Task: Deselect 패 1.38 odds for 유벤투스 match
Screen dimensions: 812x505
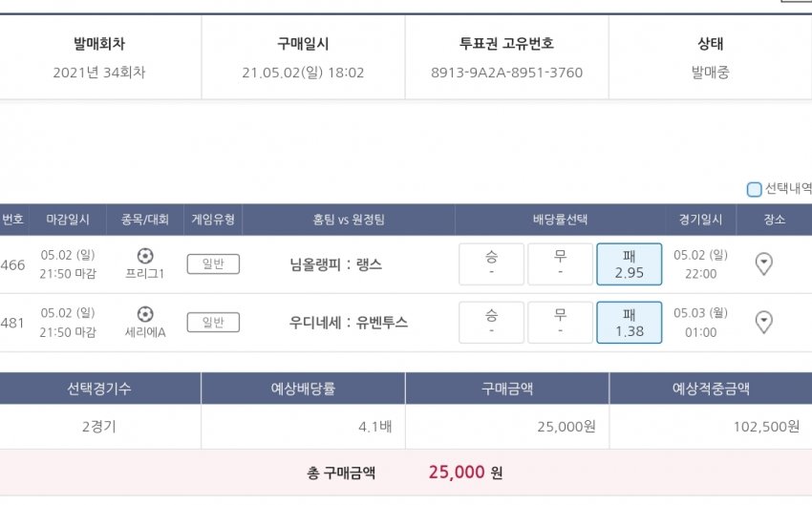Action: (x=629, y=323)
